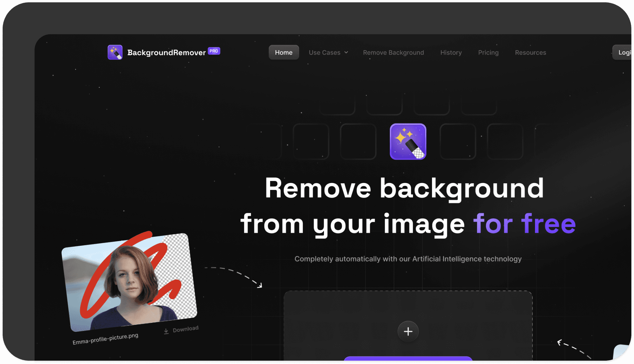Open the Resources page
Screen dimensions: 634x364
click(530, 52)
